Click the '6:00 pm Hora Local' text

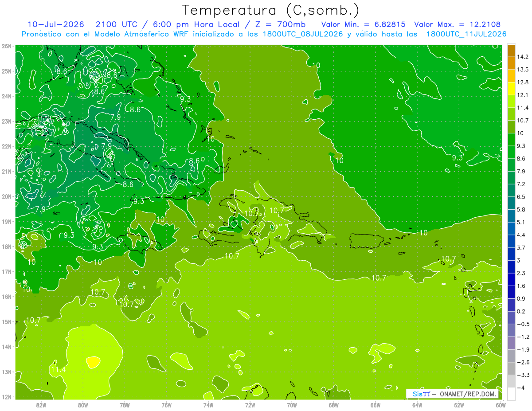(197, 24)
